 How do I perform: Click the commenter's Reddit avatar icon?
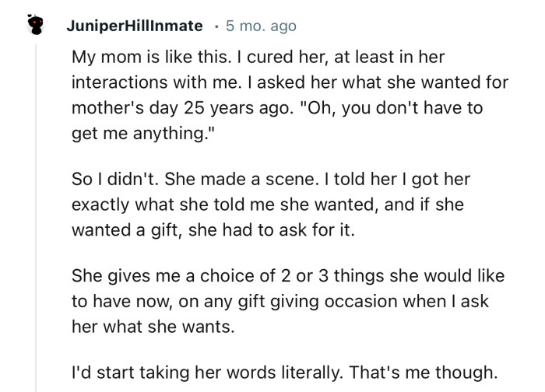(x=32, y=27)
